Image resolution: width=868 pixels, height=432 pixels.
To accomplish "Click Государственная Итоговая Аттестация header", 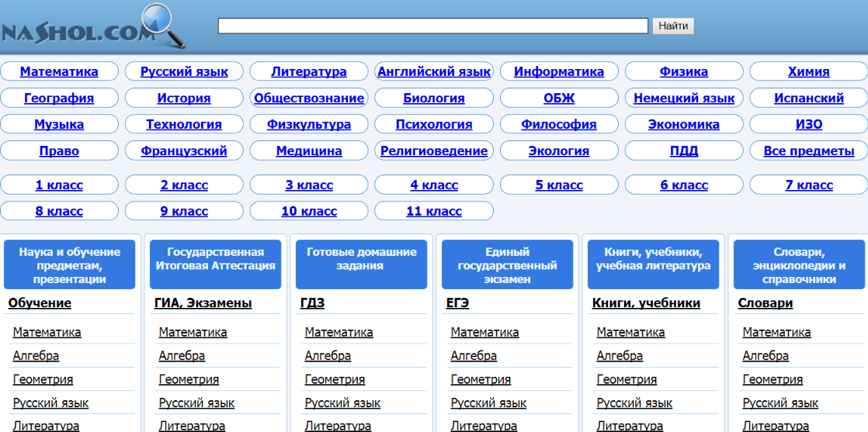I will click(x=215, y=264).
